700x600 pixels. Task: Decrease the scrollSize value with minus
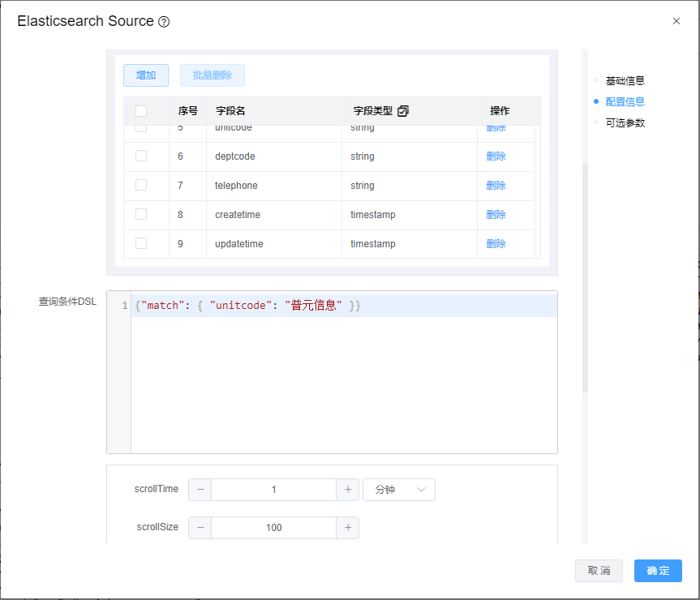200,528
